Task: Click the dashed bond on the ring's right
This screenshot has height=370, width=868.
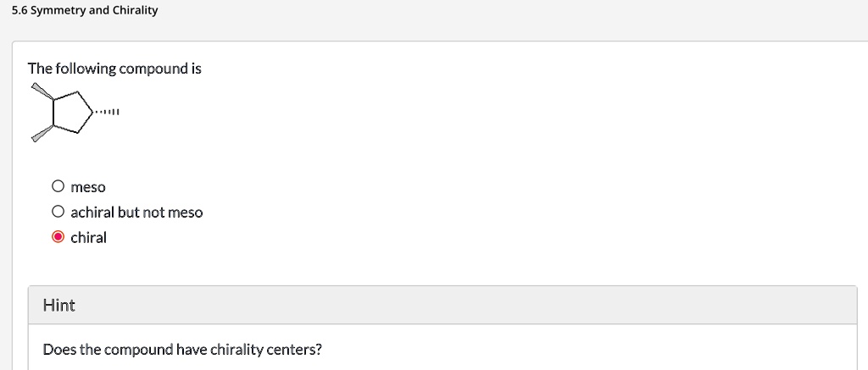Action: point(108,112)
